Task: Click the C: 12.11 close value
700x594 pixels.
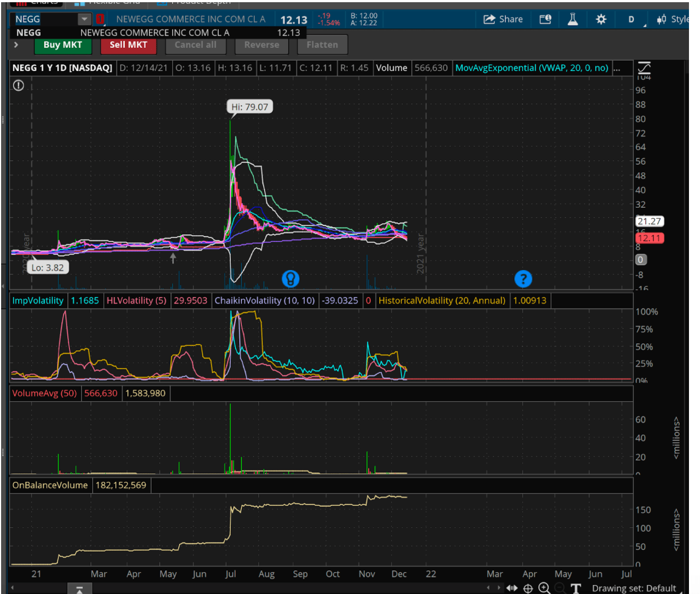Action: (316, 68)
